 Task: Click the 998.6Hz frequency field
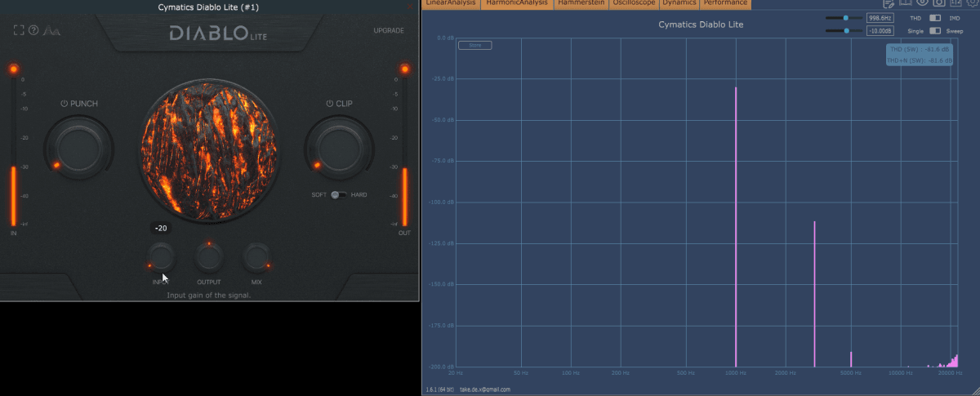tap(879, 17)
